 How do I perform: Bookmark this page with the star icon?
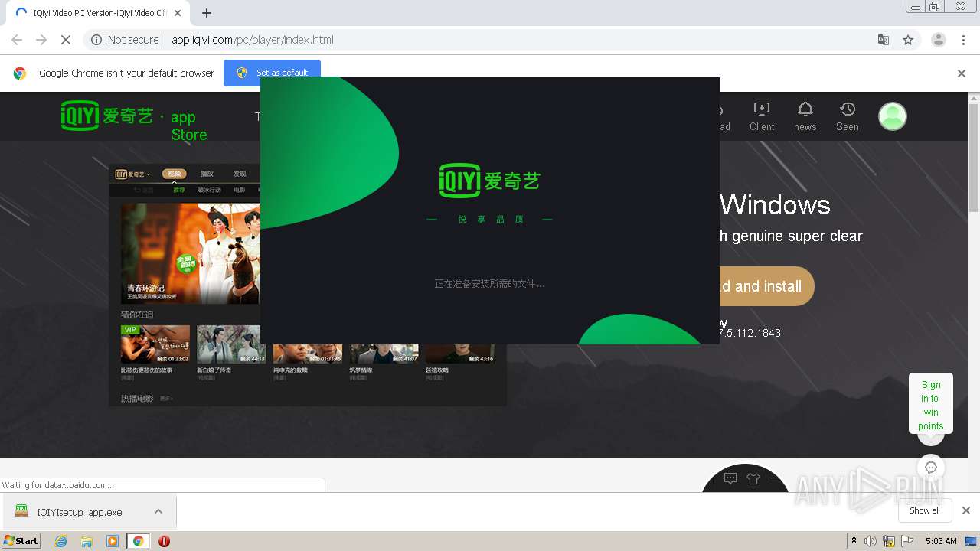(908, 40)
